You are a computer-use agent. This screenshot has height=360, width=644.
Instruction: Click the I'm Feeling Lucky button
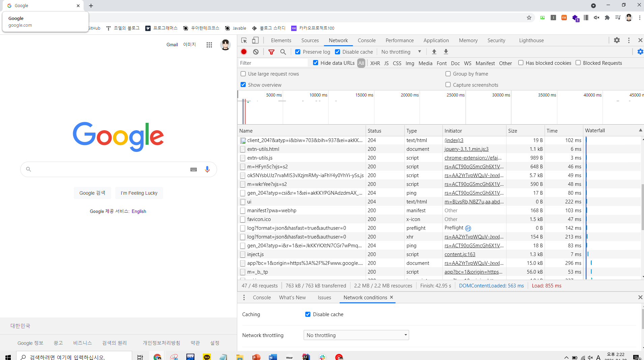pos(139,193)
